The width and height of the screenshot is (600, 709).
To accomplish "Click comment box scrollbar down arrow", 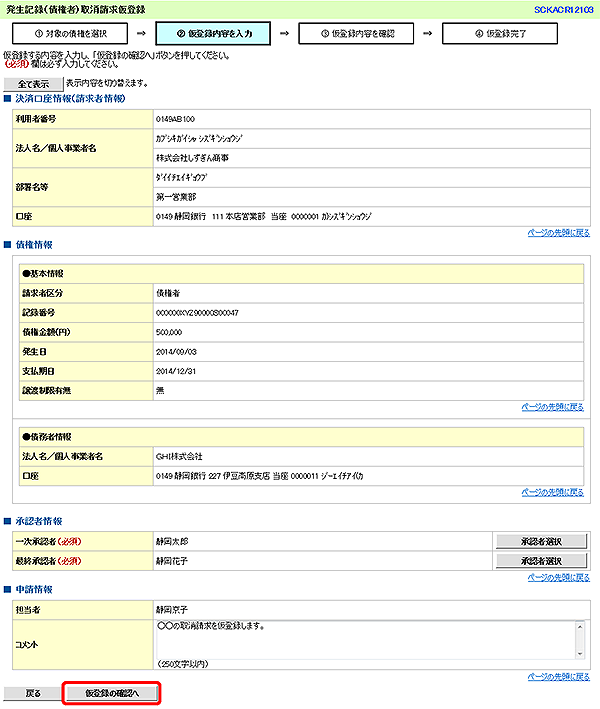I will click(580, 654).
